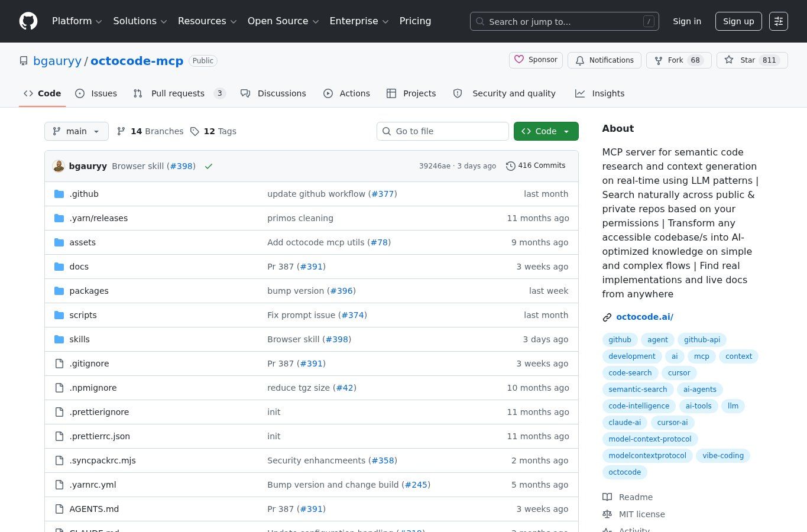Viewport: 807px width, 532px height.
Task: Expand the Platform menu
Action: [x=77, y=21]
